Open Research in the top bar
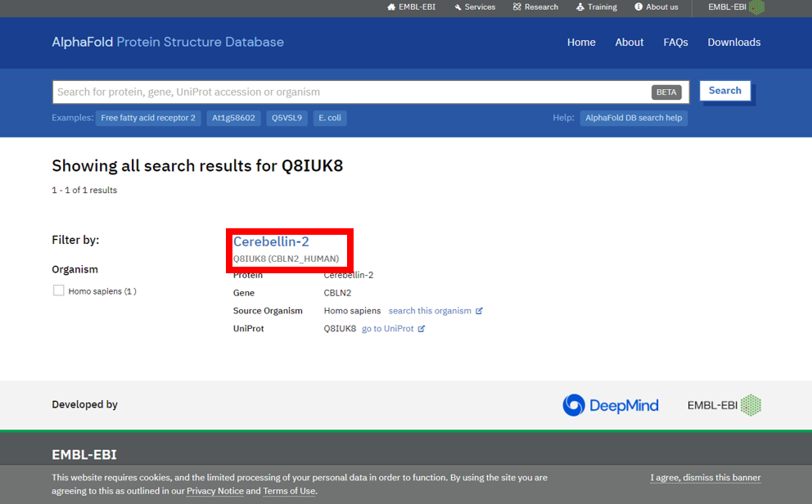This screenshot has width=812, height=504. 535,7
